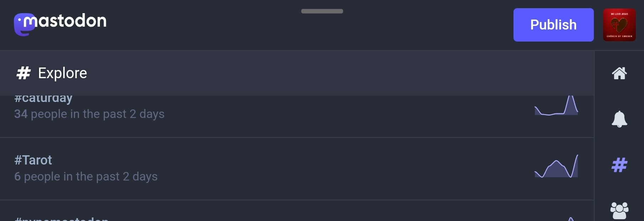Tap the gray drag handle at top
The height and width of the screenshot is (221, 644).
pyautogui.click(x=322, y=11)
